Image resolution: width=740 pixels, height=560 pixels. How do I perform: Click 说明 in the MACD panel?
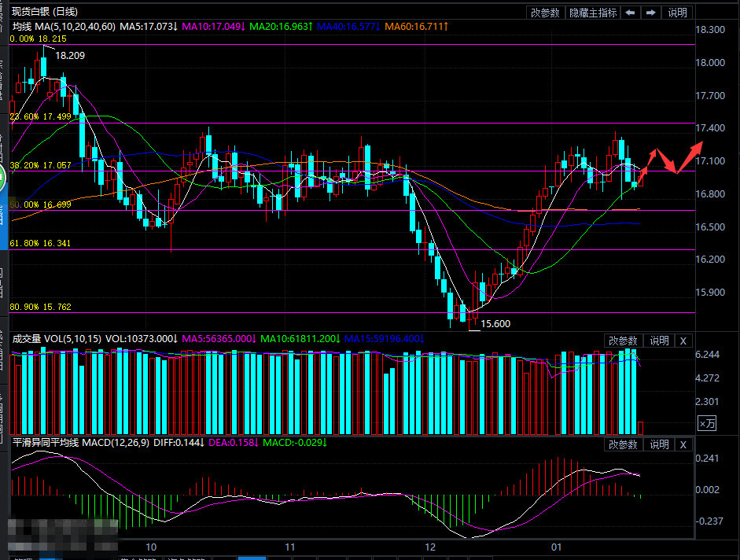[x=658, y=444]
